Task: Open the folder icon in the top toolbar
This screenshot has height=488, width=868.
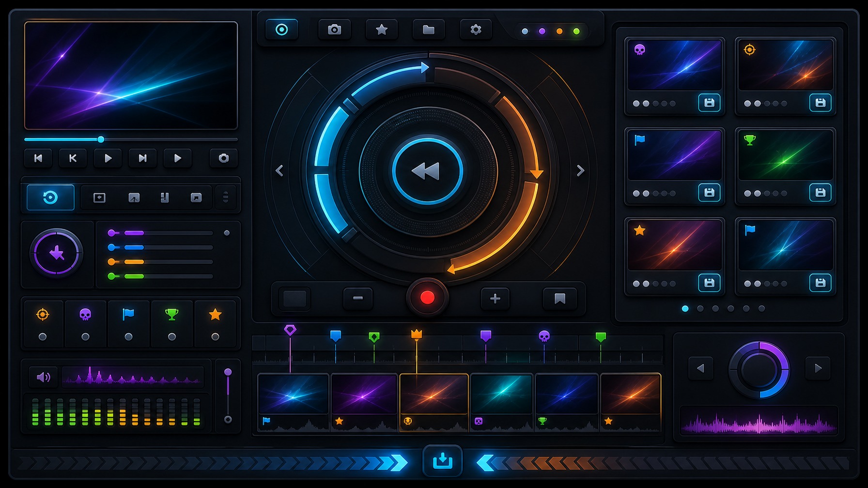Action: [x=429, y=30]
